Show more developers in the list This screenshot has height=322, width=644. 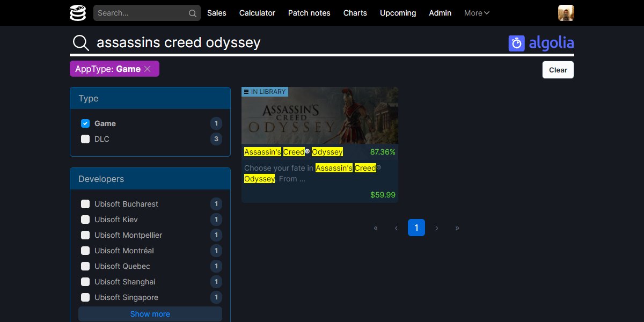pos(150,314)
